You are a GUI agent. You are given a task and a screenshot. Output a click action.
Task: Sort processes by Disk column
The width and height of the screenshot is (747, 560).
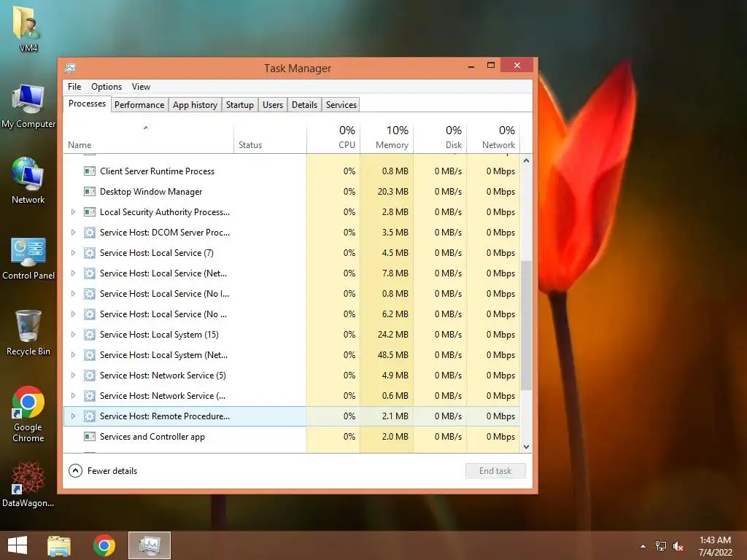(440, 138)
